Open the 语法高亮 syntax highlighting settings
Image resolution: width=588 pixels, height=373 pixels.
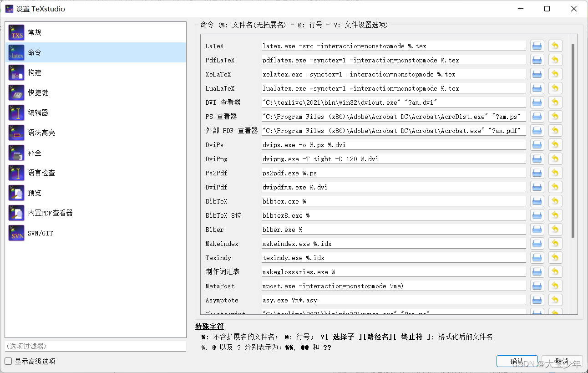[37, 133]
